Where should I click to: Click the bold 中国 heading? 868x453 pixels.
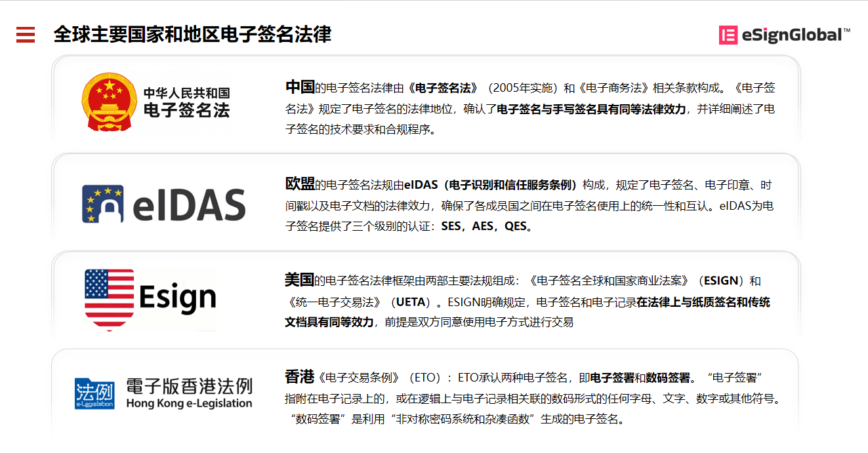pos(300,87)
